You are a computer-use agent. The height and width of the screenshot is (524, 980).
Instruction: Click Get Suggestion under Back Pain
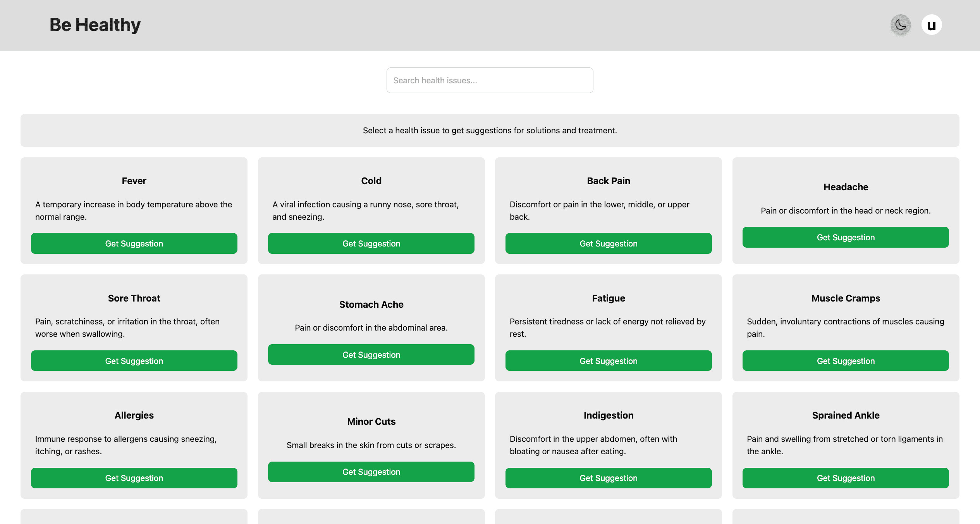(x=608, y=243)
